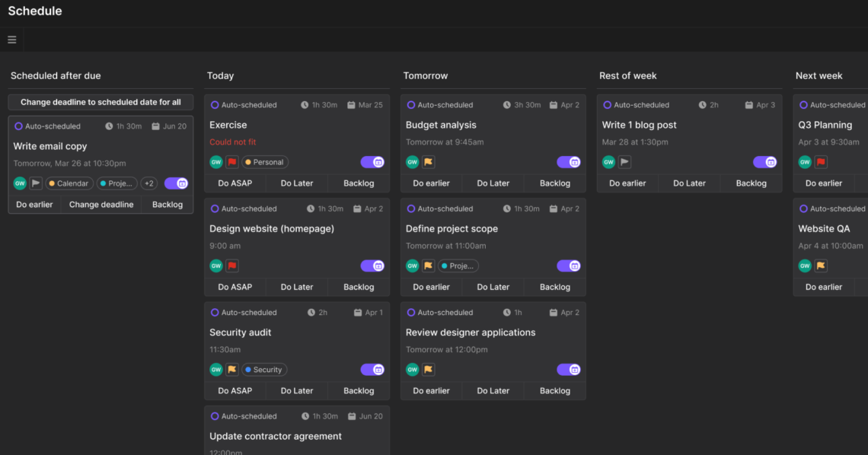868x455 pixels.
Task: Expand the +2 labels chip on Write email copy
Action: 149,183
